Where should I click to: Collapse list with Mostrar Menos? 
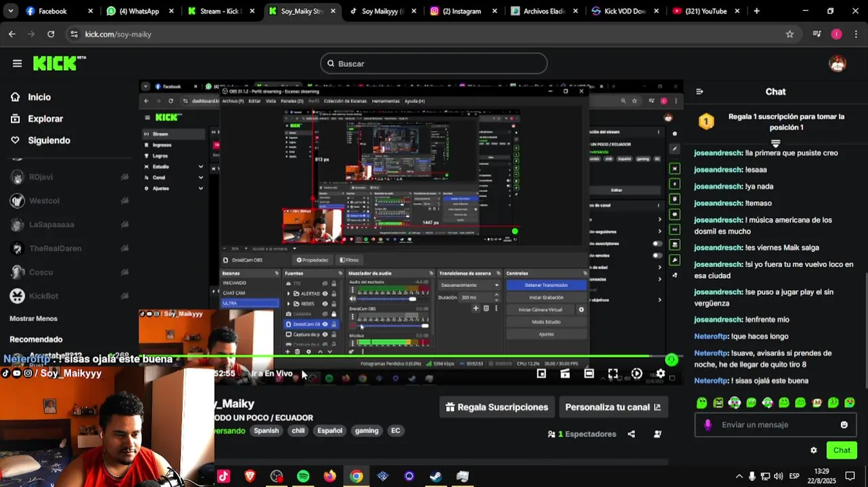(x=33, y=319)
